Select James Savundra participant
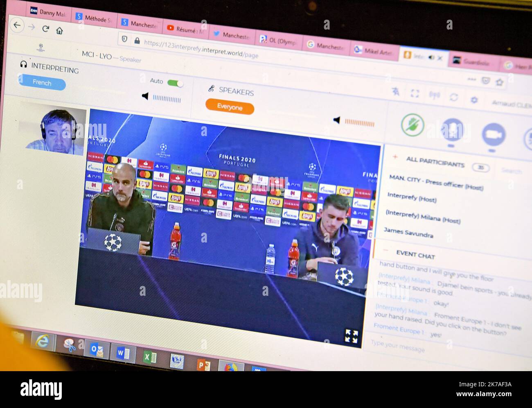This screenshot has height=408, width=532. (x=408, y=232)
